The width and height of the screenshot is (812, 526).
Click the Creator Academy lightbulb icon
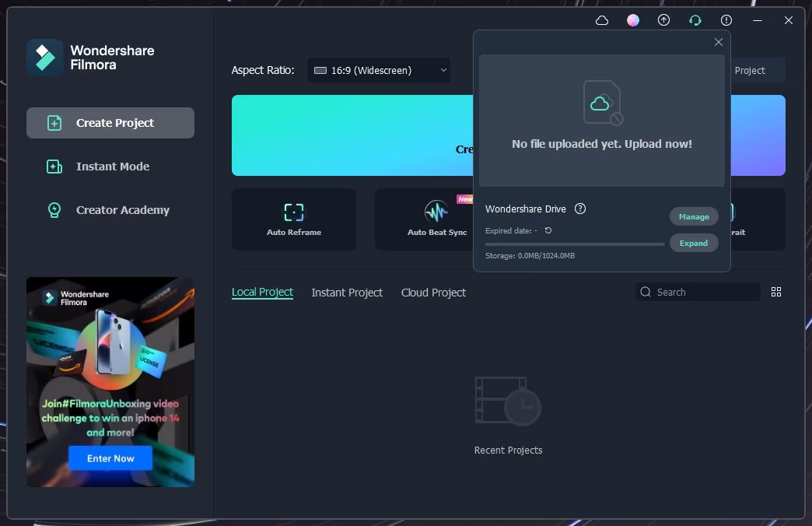(x=54, y=210)
